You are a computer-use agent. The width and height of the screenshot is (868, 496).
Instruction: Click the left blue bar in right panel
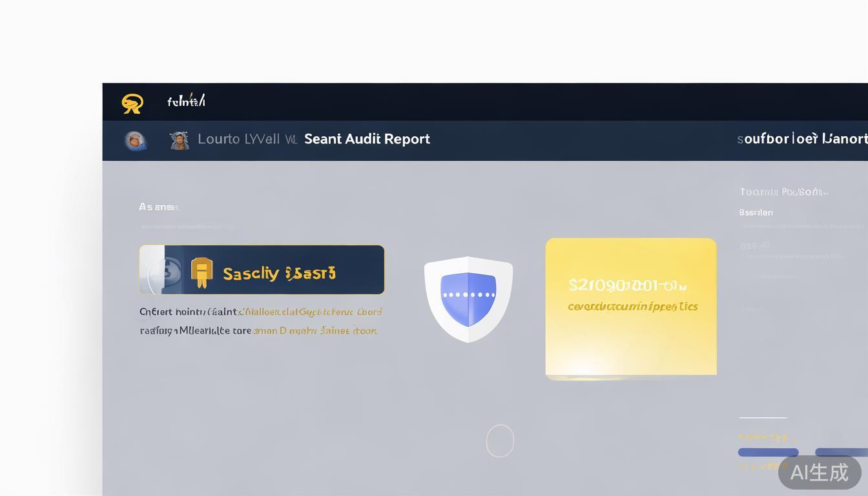click(768, 452)
